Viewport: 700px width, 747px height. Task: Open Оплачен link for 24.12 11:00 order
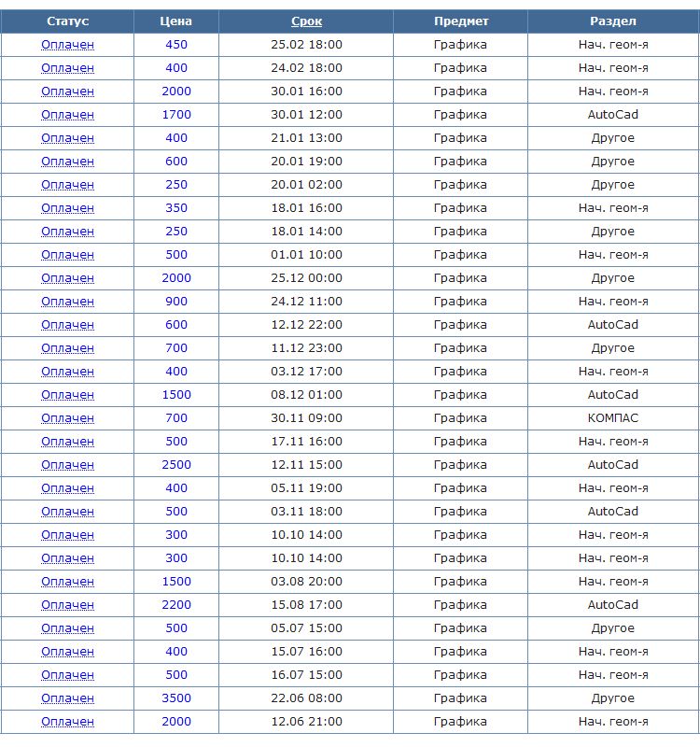coord(67,302)
